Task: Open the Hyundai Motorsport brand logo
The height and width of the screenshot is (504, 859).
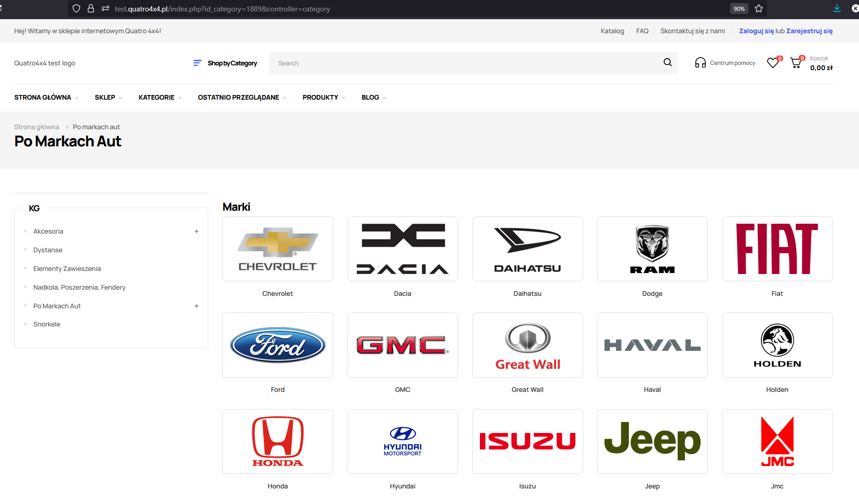Action: (402, 441)
